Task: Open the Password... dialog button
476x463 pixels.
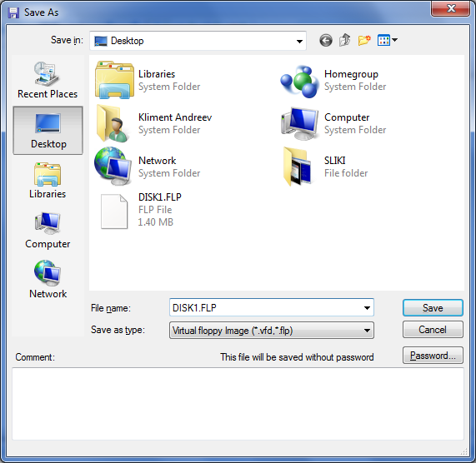Action: click(x=433, y=355)
